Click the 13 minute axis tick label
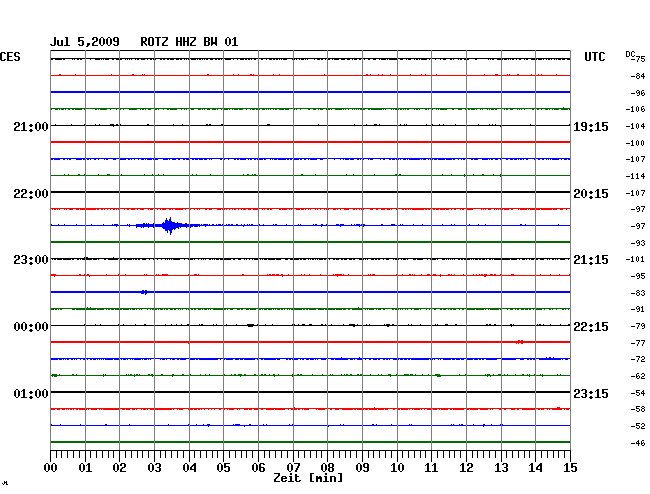The width and height of the screenshot is (650, 494). [501, 468]
